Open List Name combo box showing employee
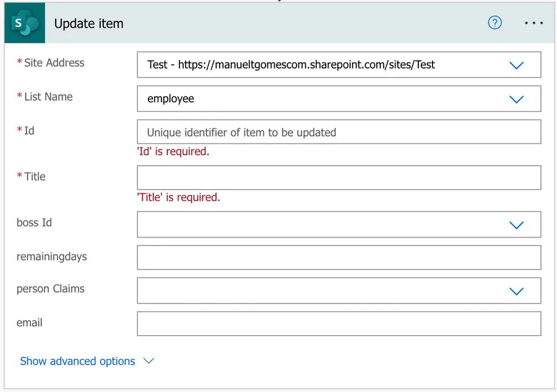 pyautogui.click(x=322, y=99)
